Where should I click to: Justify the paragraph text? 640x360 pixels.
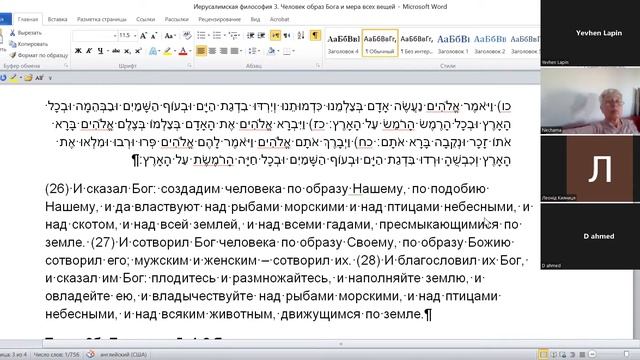coord(234,51)
